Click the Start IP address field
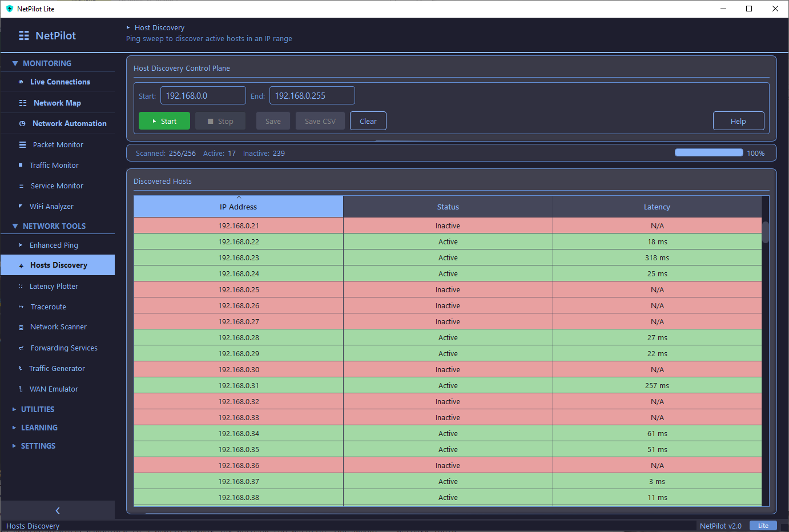The height and width of the screenshot is (532, 789). [x=203, y=96]
